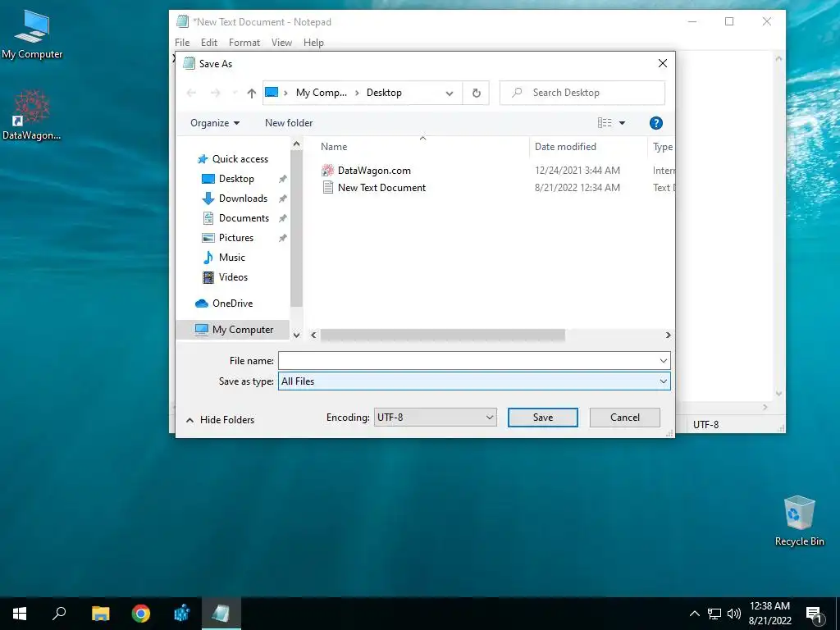Viewport: 840px width, 630px height.
Task: Go up one folder level
Action: coord(251,93)
